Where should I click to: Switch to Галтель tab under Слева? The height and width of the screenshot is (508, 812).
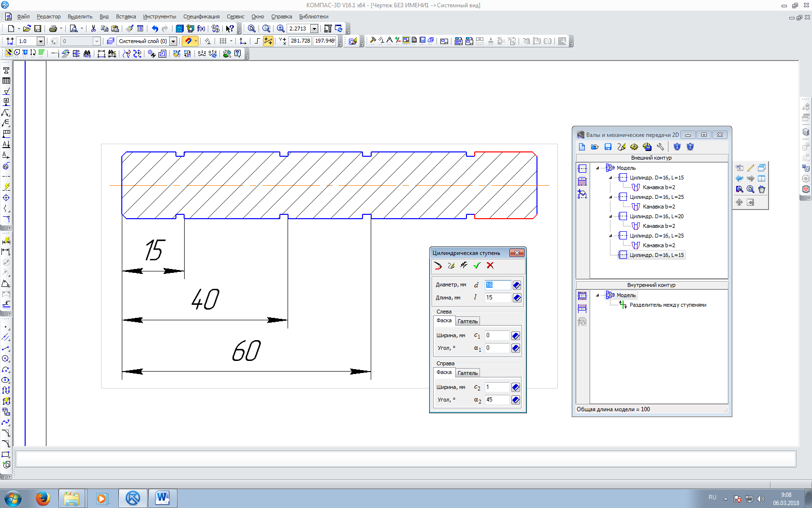point(467,321)
